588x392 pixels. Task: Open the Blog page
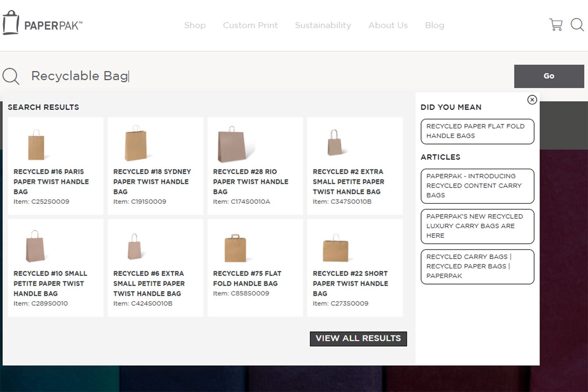434,25
